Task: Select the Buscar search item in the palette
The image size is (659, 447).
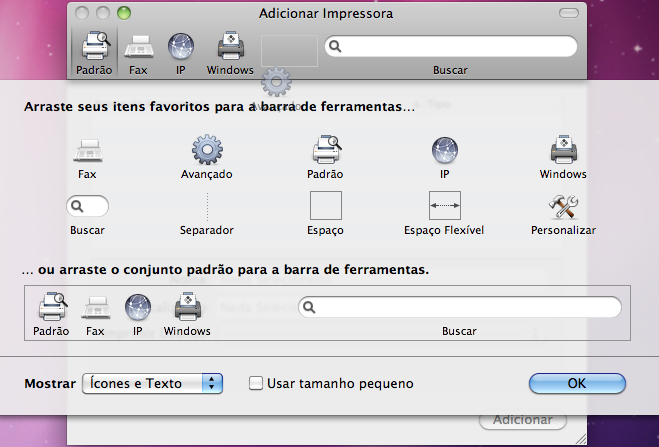Action: click(87, 214)
